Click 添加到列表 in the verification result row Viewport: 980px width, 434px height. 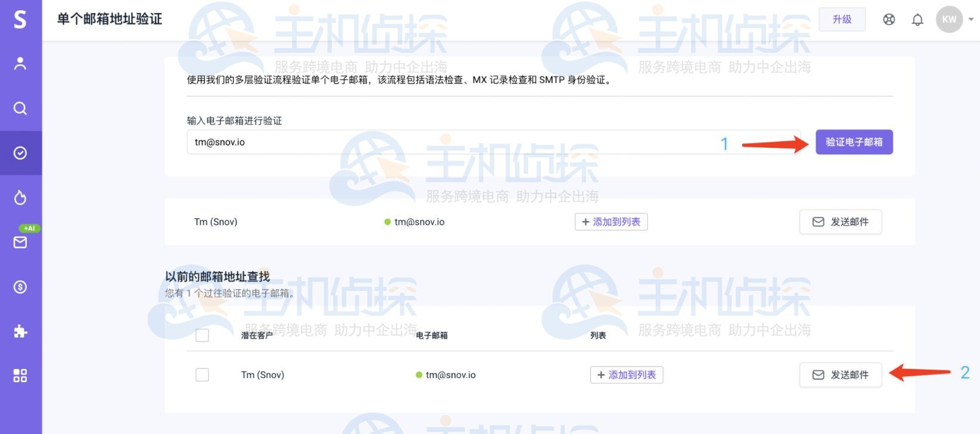pyautogui.click(x=611, y=222)
